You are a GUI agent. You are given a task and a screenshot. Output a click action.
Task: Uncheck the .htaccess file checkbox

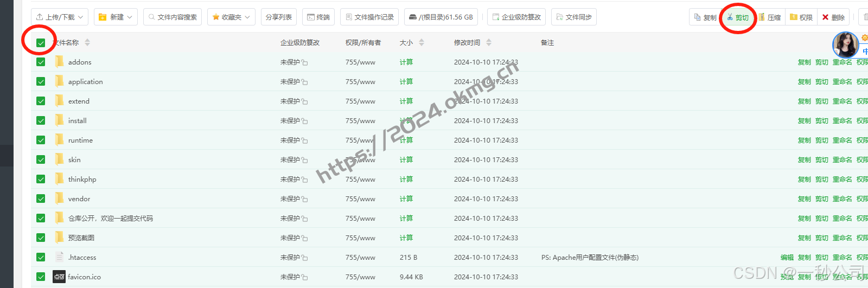click(41, 257)
